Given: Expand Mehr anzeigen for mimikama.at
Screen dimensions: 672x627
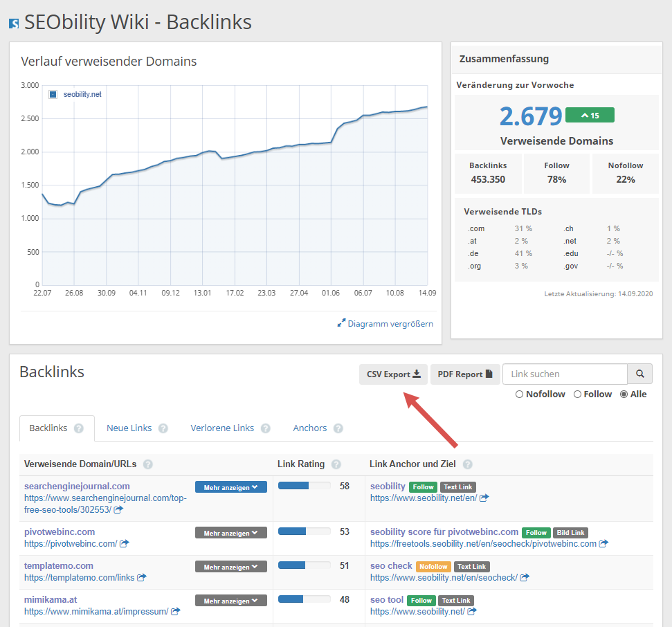Looking at the screenshot, I should [x=231, y=601].
